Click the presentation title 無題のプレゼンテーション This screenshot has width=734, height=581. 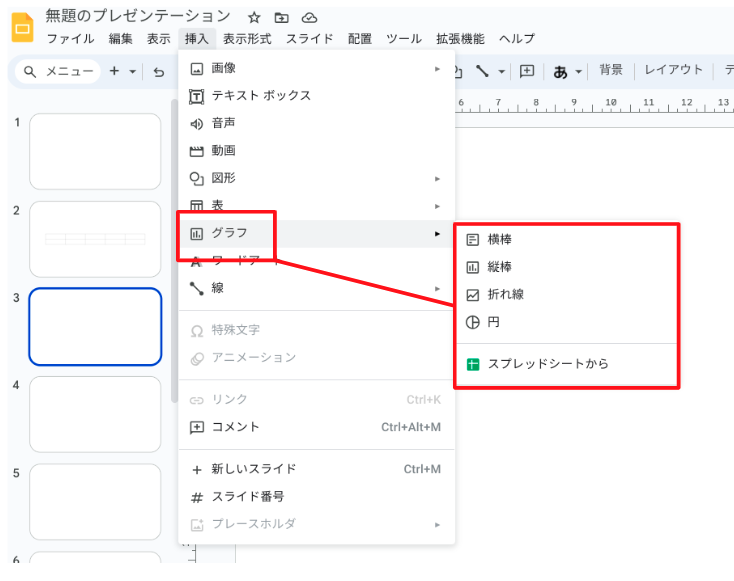(138, 16)
